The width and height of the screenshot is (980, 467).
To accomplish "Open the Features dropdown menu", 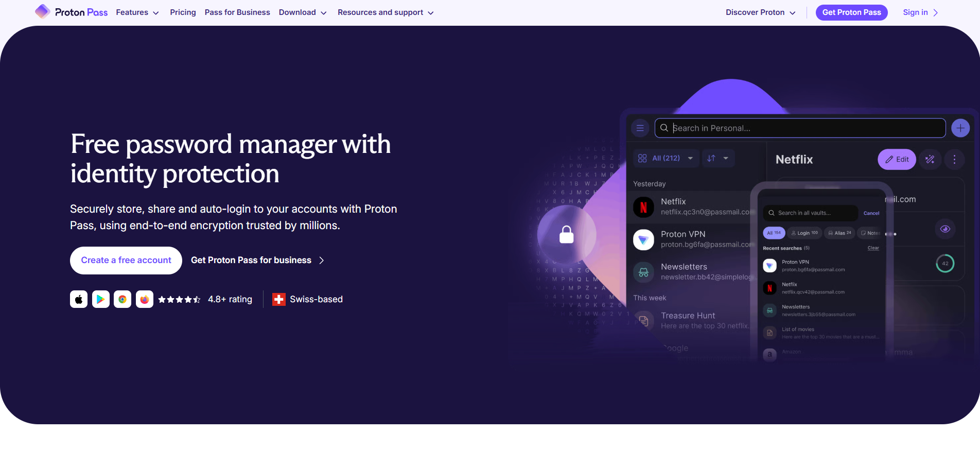I will (x=137, y=12).
